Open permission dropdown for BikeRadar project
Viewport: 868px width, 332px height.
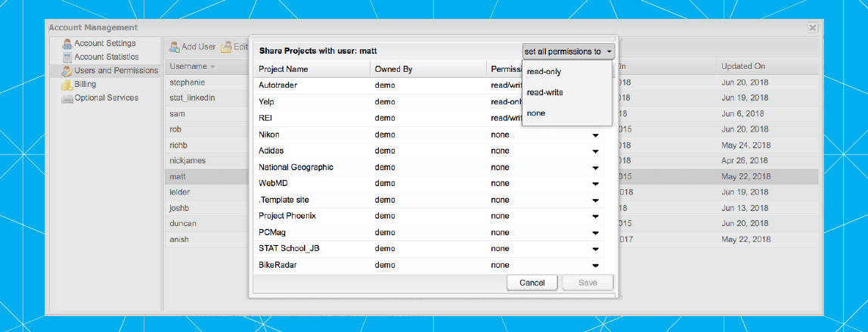595,265
